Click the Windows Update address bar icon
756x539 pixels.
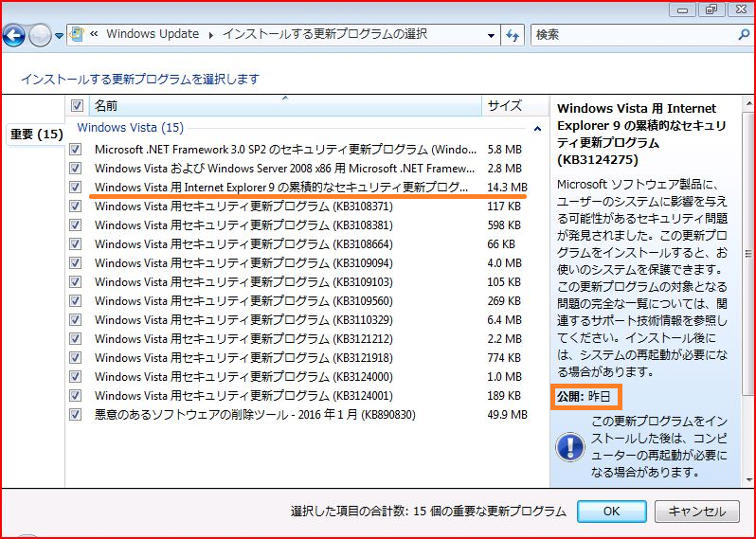(x=77, y=34)
